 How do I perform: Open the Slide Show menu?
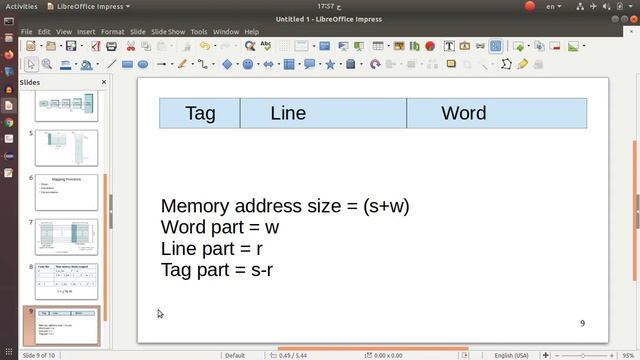click(x=168, y=31)
